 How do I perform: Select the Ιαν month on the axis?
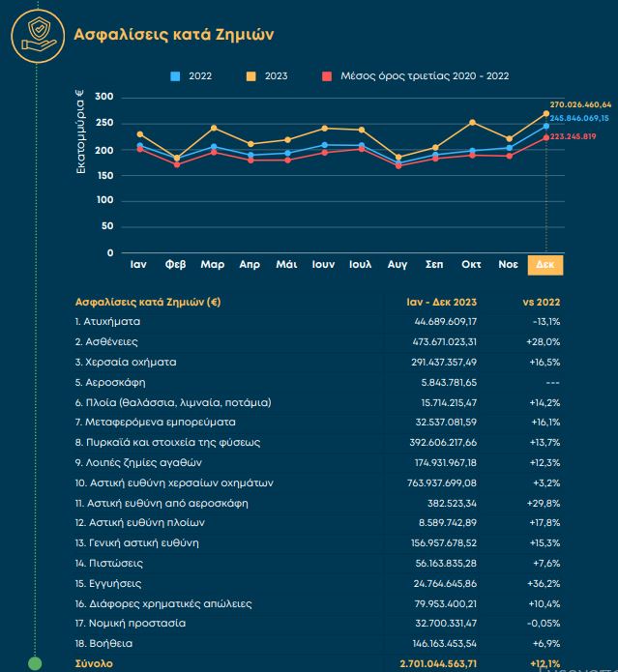coord(138,264)
